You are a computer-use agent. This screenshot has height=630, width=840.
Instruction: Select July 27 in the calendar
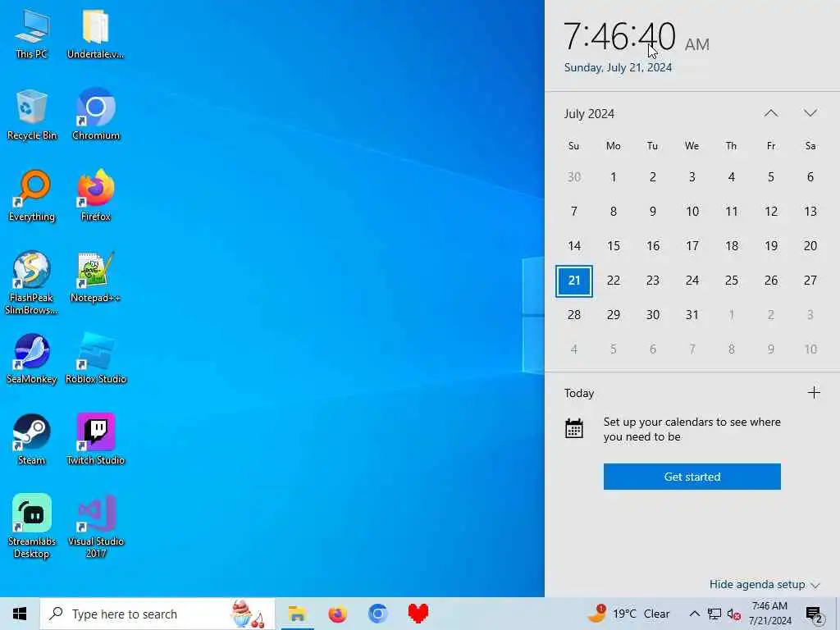point(810,281)
